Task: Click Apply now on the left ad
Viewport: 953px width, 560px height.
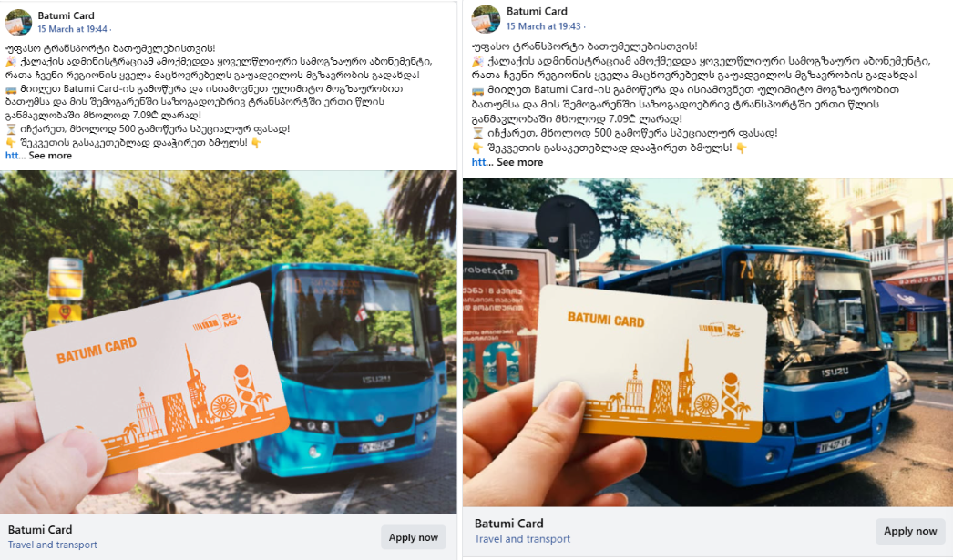Action: (x=414, y=537)
